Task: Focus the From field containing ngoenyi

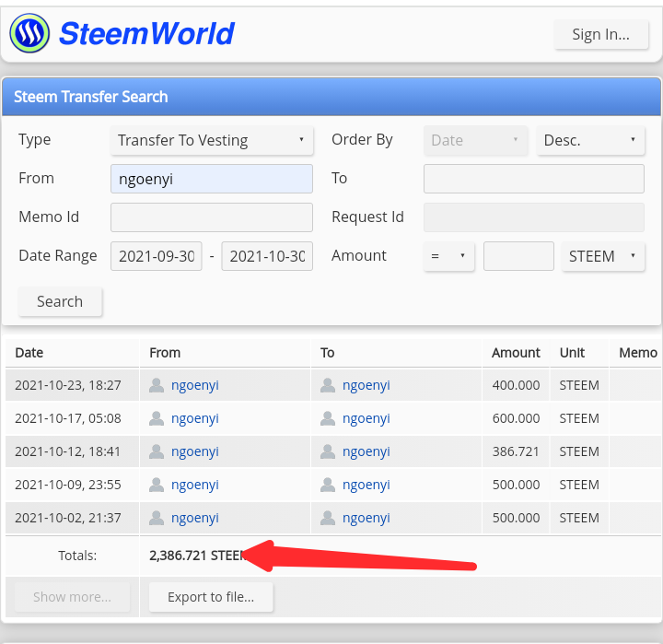Action: pyautogui.click(x=212, y=179)
